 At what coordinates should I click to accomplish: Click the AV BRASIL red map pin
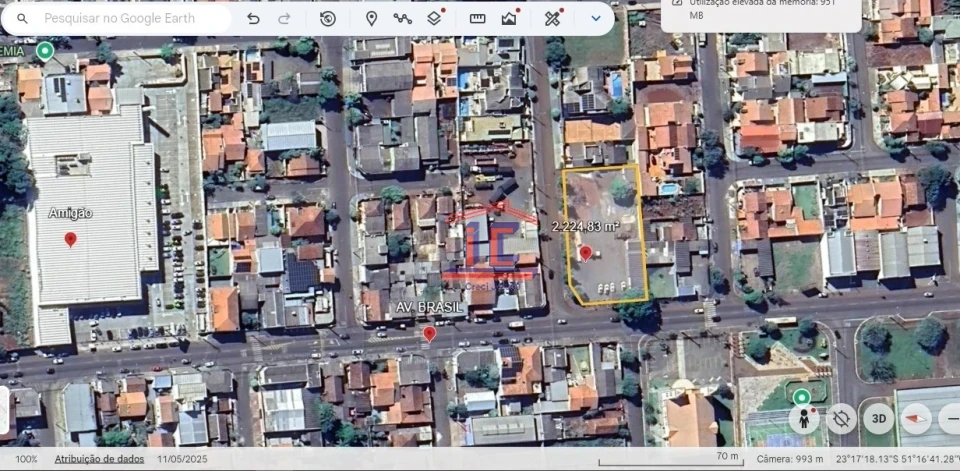(429, 333)
